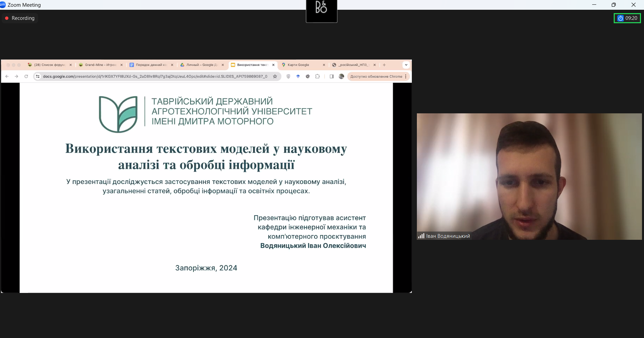Click 'Доступно обновление Chrome' update button
The height and width of the screenshot is (338, 644).
[x=376, y=76]
